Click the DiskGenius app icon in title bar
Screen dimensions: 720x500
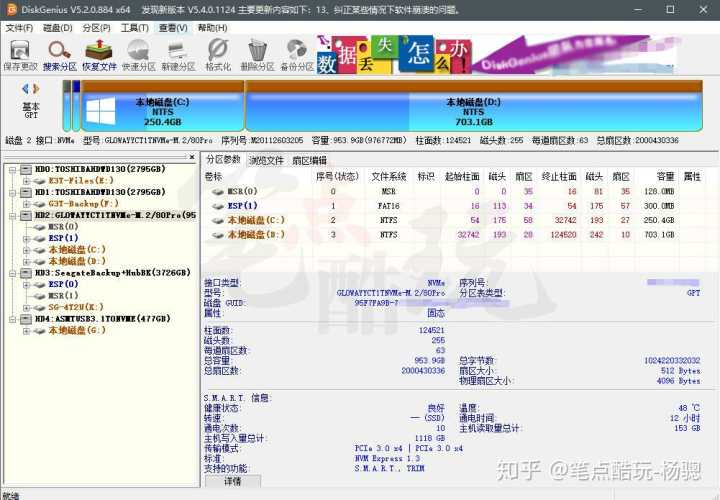pyautogui.click(x=11, y=9)
